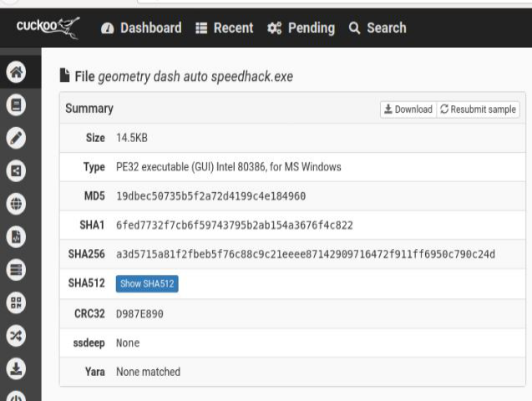532x401 pixels.
Task: Click the download tray icon in sidebar
Action: 16,368
